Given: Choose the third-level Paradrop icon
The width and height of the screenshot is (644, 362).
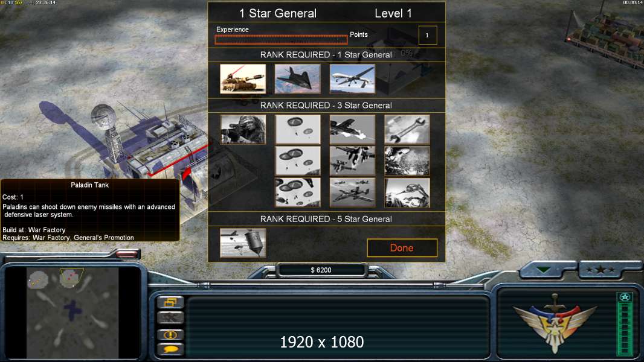Looking at the screenshot, I should [x=297, y=192].
